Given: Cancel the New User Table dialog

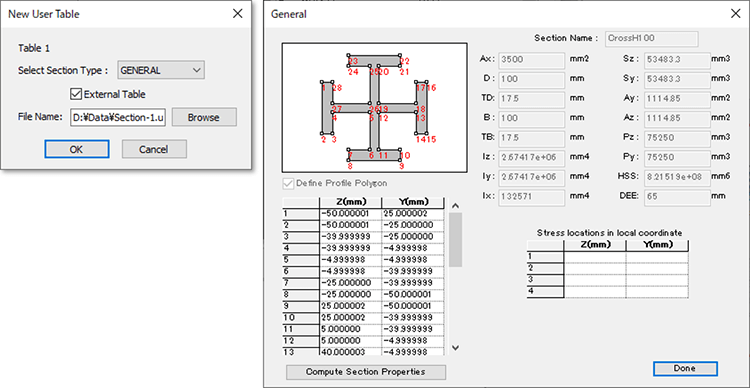Looking at the screenshot, I should point(154,149).
